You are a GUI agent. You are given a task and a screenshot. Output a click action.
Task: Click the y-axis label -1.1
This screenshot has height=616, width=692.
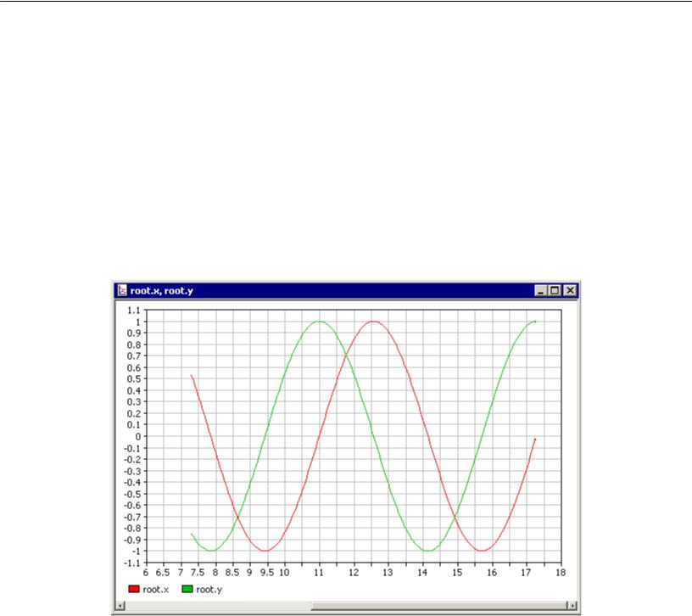coord(132,563)
